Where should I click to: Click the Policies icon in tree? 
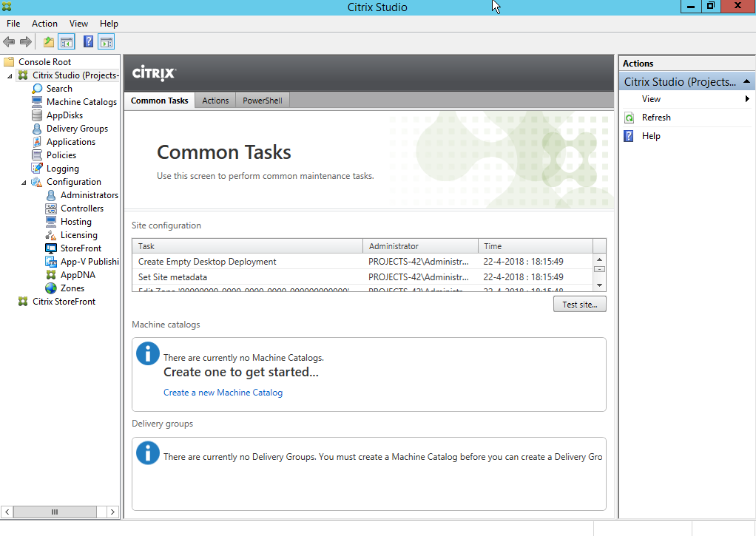[37, 155]
